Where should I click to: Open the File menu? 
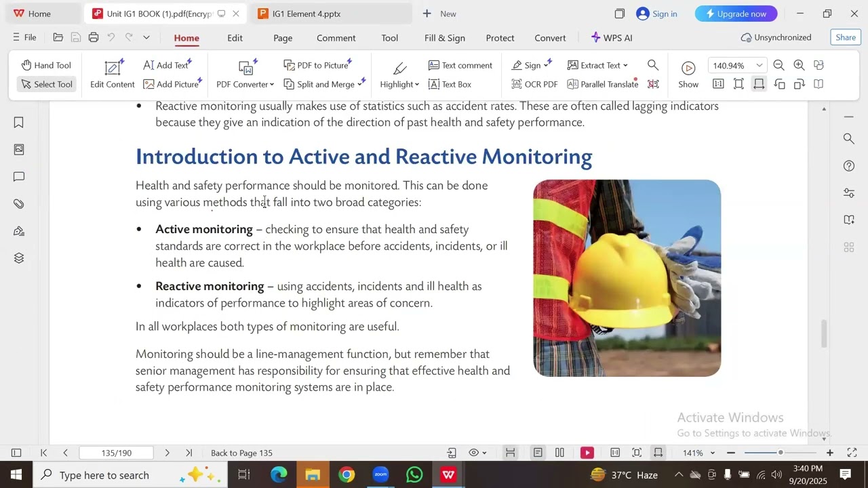24,37
